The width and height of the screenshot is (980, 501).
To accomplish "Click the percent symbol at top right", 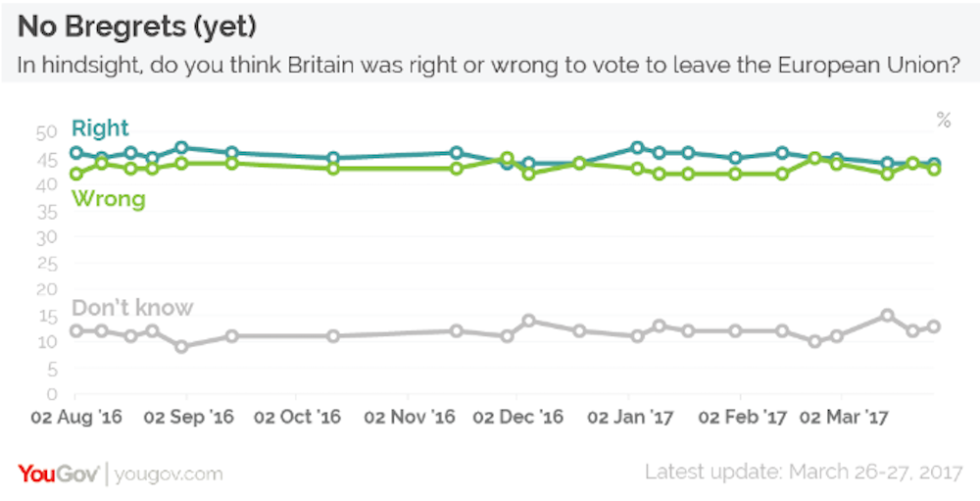I will tap(944, 121).
